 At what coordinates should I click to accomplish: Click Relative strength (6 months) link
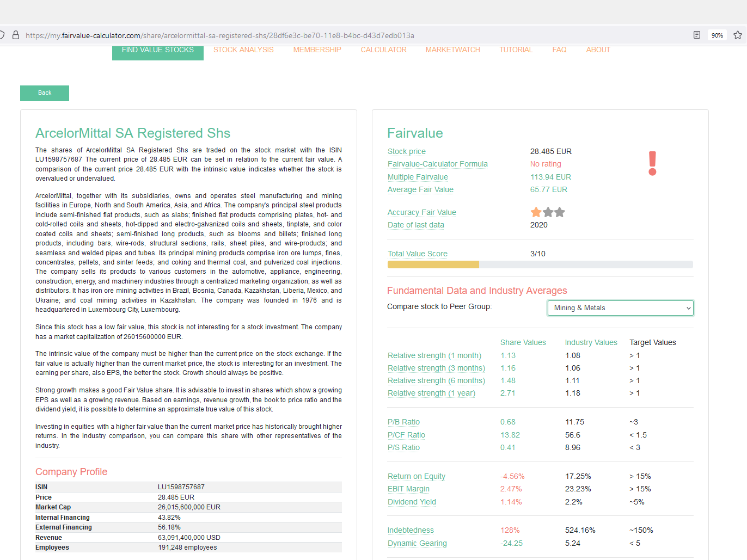tap(436, 380)
